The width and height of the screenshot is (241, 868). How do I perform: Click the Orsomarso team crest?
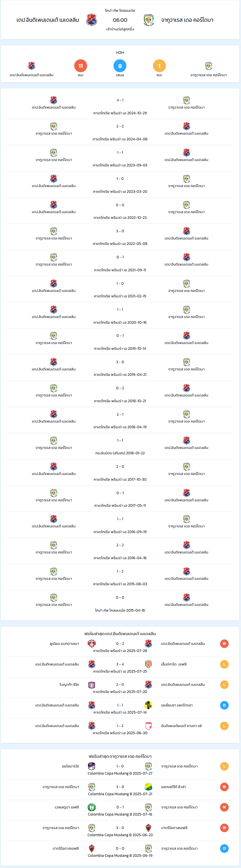coord(92,766)
